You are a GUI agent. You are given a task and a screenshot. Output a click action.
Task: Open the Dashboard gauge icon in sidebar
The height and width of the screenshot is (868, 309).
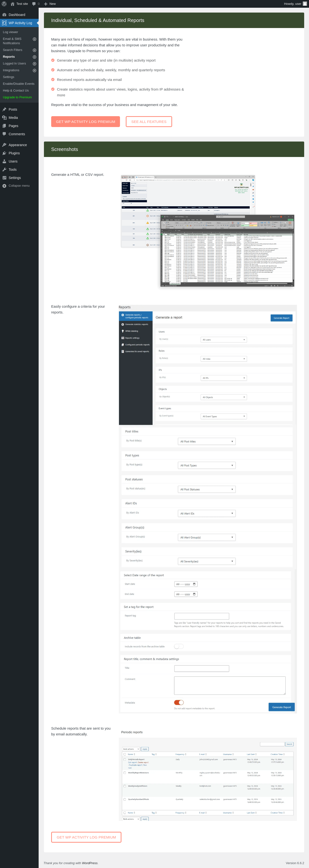point(4,15)
